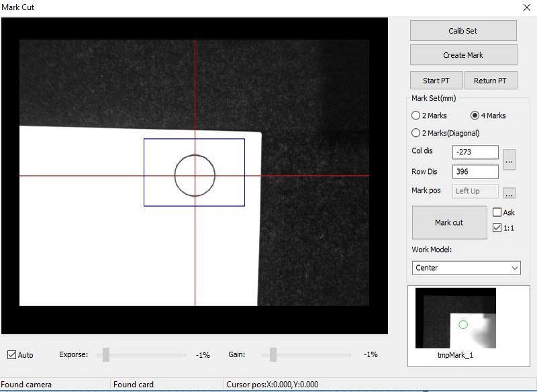Toggle the Auto exposure checkbox
The image size is (537, 392).
(12, 354)
